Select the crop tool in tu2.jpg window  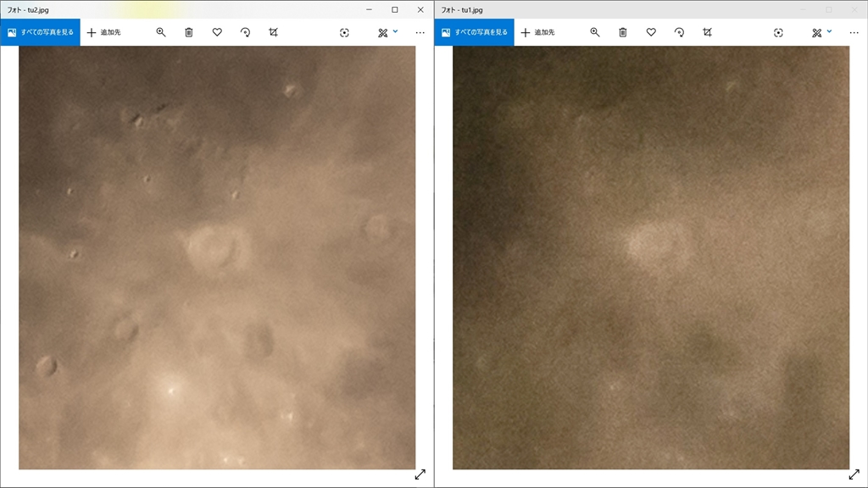pyautogui.click(x=273, y=32)
